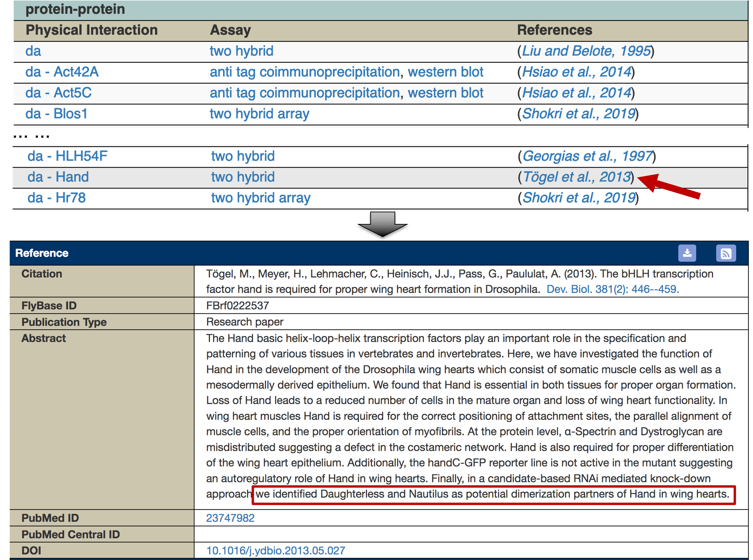
Task: Open 'anti tag coimmunoprecipitation' in the Act42A row
Action: pos(305,72)
